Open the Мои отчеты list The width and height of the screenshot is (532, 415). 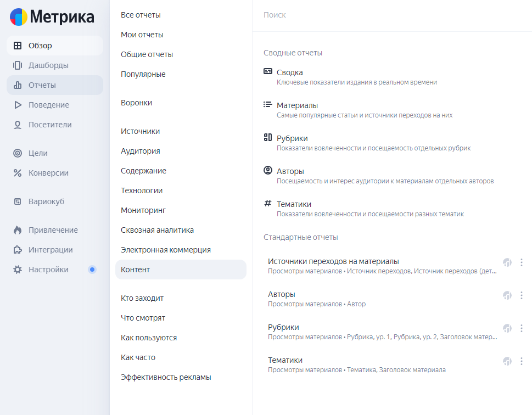coord(142,35)
